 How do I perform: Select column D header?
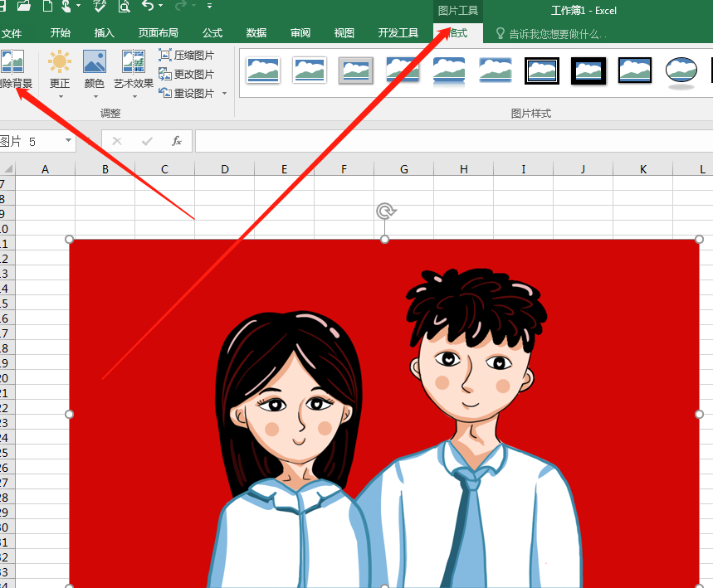pyautogui.click(x=225, y=169)
